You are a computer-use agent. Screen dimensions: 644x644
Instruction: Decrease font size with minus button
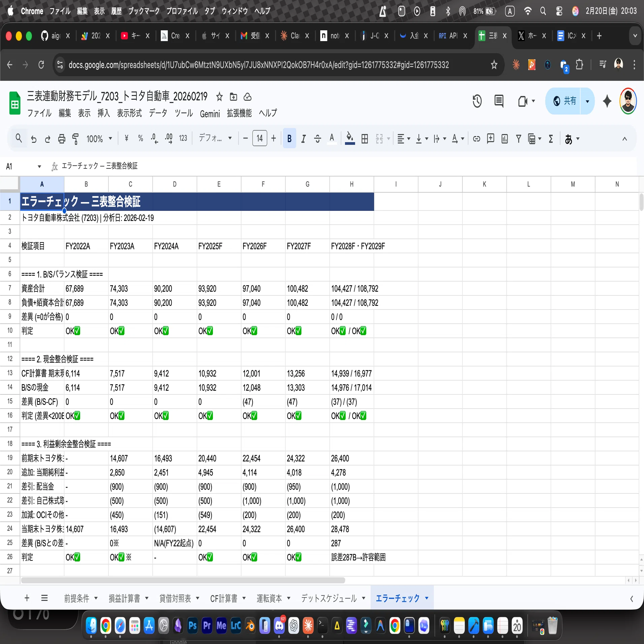click(x=245, y=138)
